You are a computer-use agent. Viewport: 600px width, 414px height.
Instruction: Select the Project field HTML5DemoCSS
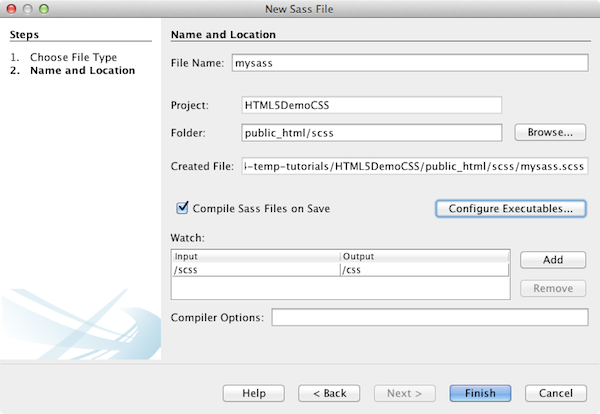[x=371, y=104]
